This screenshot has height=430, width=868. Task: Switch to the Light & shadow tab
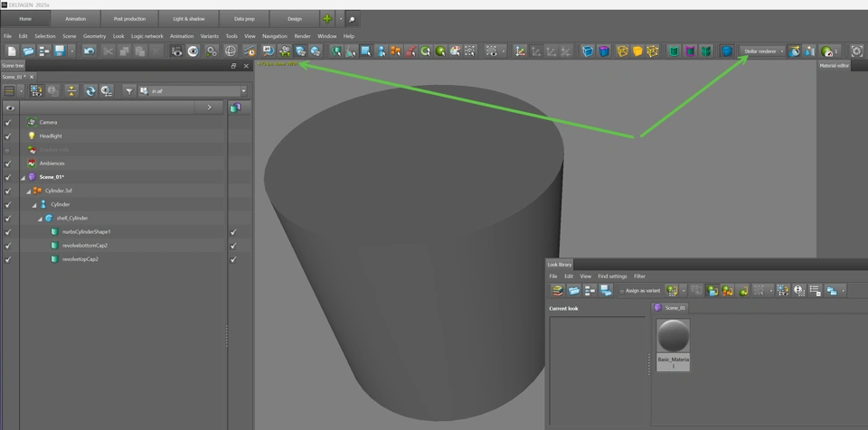[x=189, y=18]
